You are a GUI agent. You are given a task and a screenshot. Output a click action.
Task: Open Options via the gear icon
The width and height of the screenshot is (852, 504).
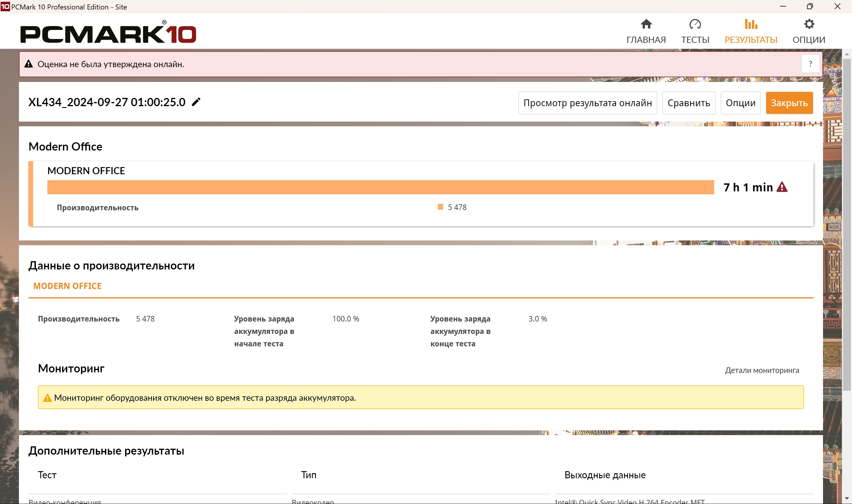[809, 24]
